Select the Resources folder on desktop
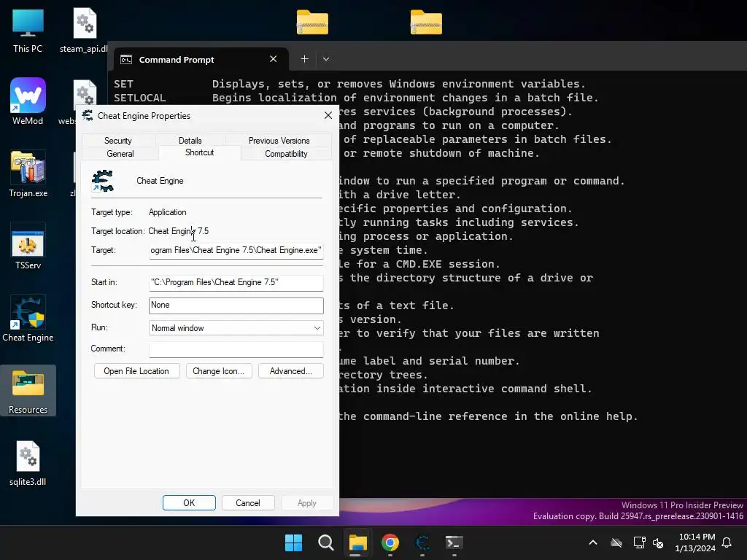Screen dimensions: 747x560 [x=28, y=391]
